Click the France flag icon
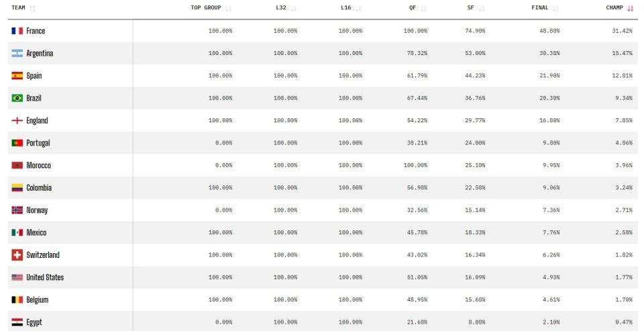This screenshot has width=644, height=331. click(x=17, y=31)
